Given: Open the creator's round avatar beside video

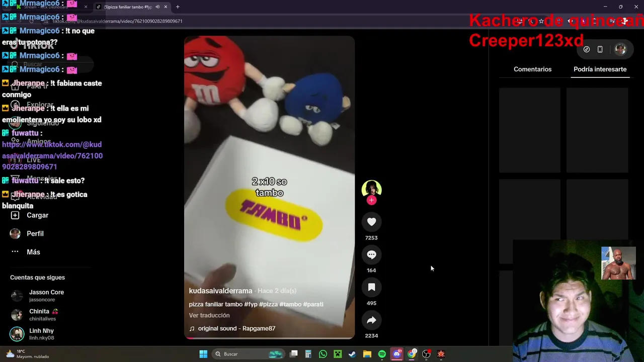Looking at the screenshot, I should (x=371, y=190).
